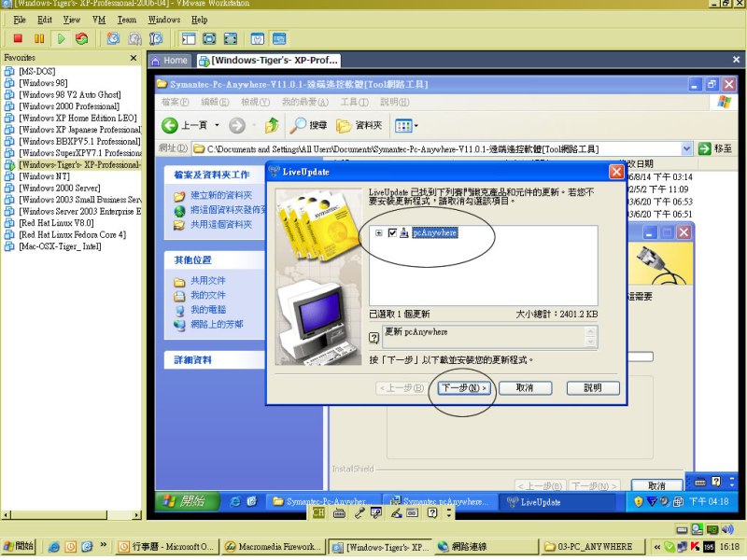Open the VMware View menu
747x560 pixels.
[72, 20]
